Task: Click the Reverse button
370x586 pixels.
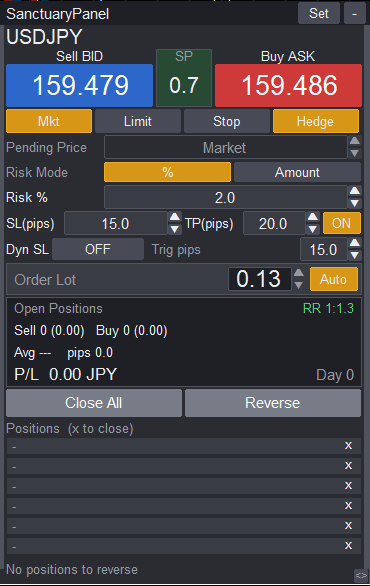Action: tap(273, 403)
